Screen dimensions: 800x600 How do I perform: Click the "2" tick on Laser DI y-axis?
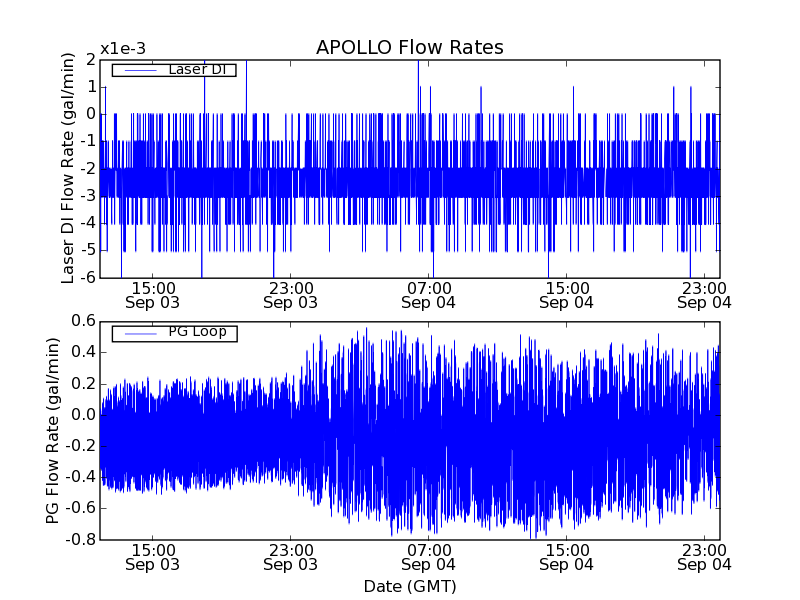[91, 60]
